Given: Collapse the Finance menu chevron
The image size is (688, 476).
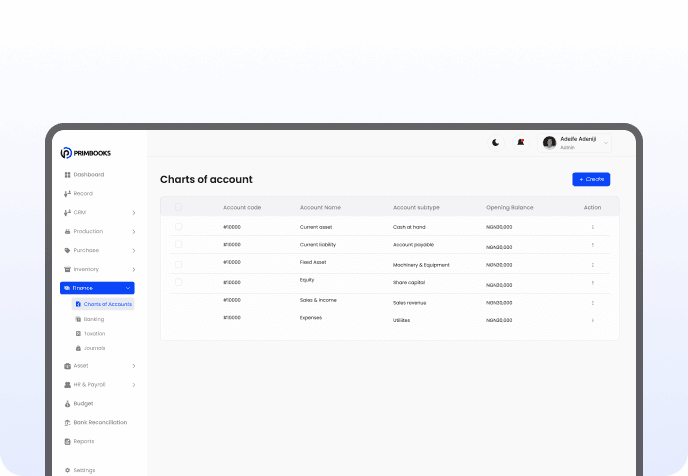Looking at the screenshot, I should pos(128,288).
